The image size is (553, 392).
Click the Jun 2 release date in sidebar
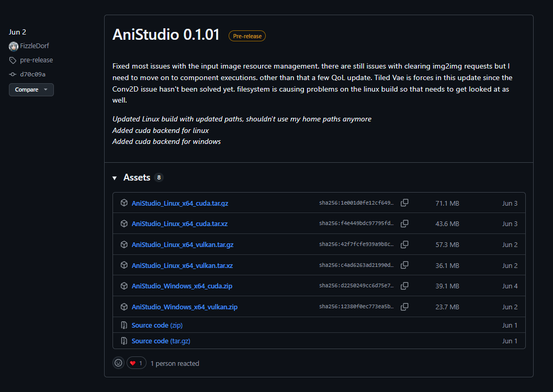click(17, 32)
